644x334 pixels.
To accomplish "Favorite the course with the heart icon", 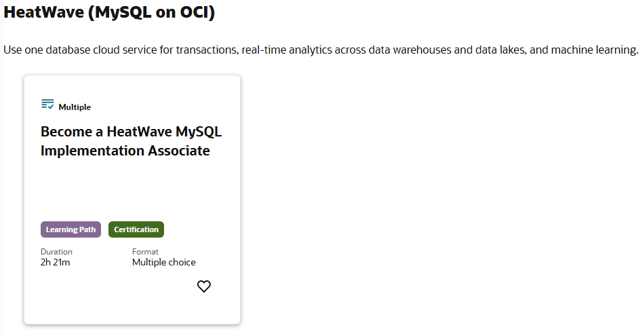I will [204, 286].
